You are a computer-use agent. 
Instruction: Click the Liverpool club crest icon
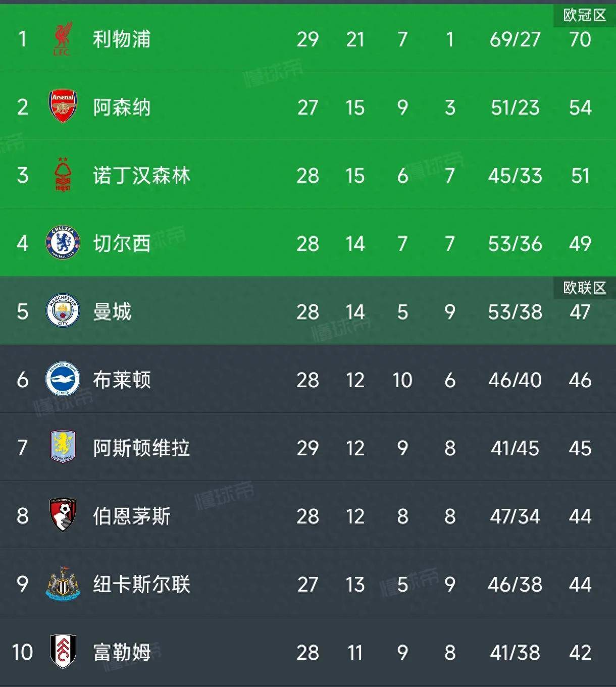coord(63,39)
